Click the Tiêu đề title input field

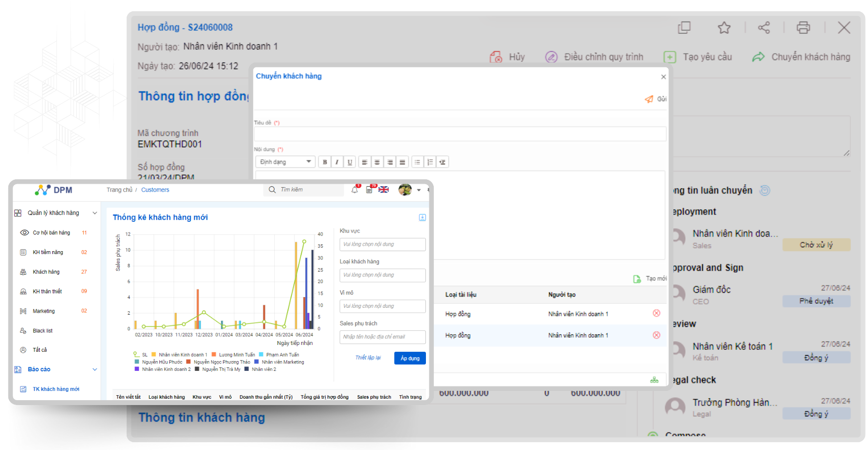[x=460, y=134]
